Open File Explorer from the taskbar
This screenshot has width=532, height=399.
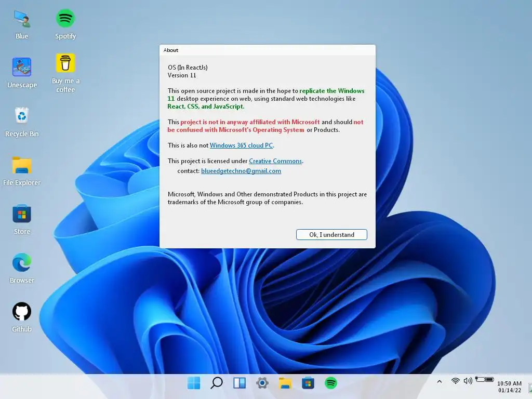(x=285, y=383)
